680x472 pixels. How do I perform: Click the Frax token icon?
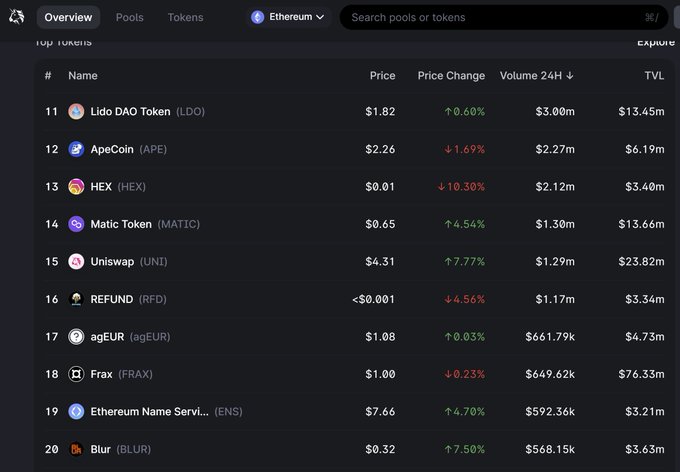click(76, 374)
